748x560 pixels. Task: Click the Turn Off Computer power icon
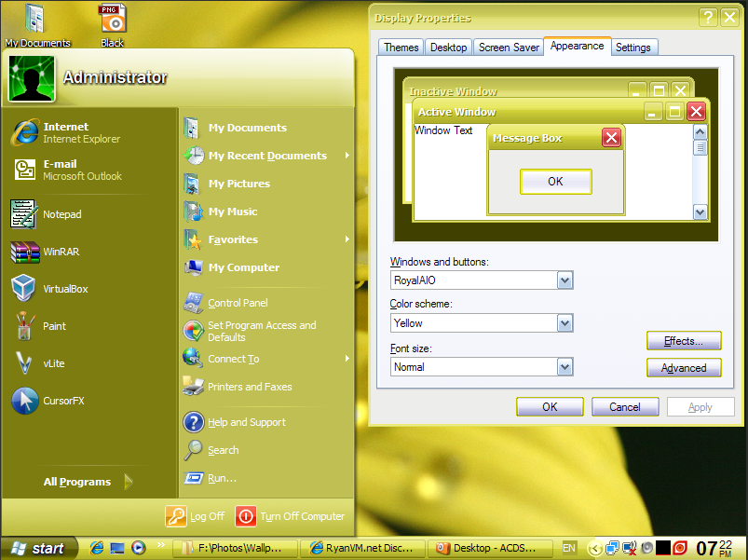point(246,516)
